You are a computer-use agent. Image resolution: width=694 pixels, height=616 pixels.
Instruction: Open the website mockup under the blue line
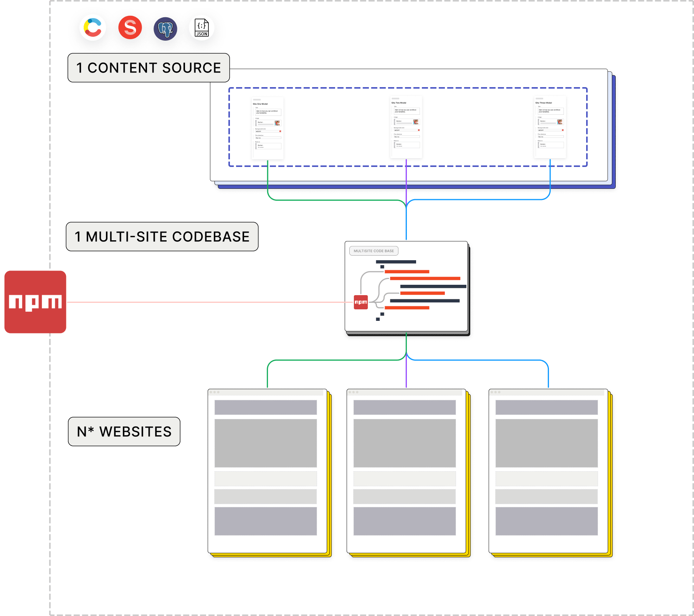[x=548, y=471]
